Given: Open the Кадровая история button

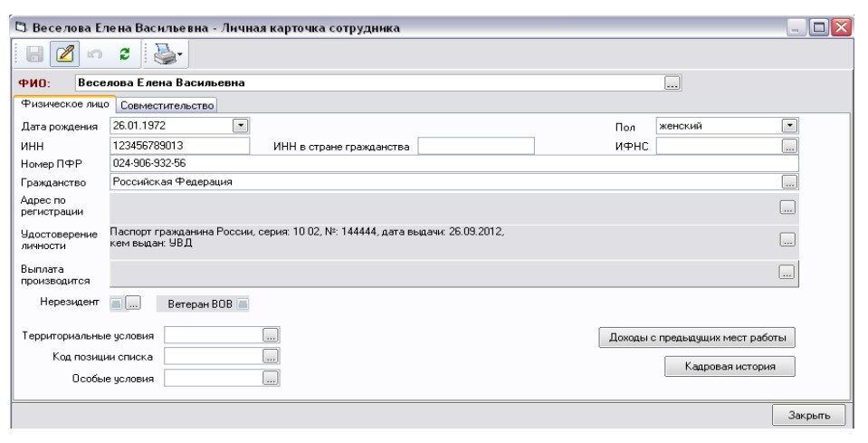Looking at the screenshot, I should pos(730,366).
